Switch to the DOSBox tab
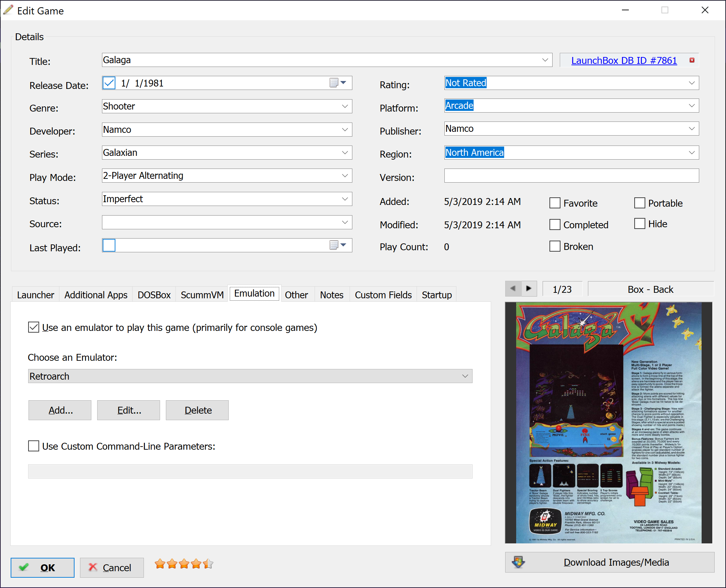 click(x=154, y=295)
